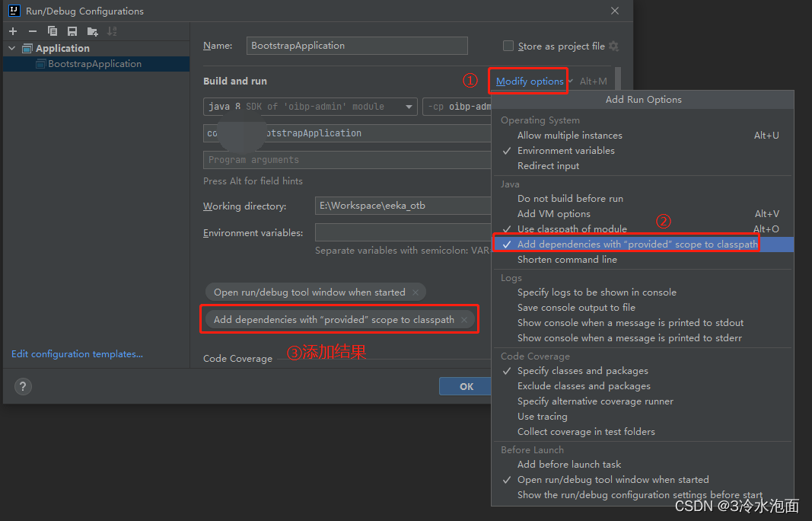Toggle Specify classes and packages option
This screenshot has height=521, width=812.
pos(642,371)
